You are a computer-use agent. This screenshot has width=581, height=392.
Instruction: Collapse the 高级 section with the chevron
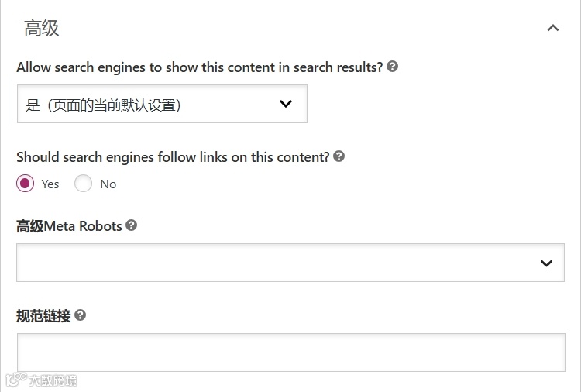552,29
